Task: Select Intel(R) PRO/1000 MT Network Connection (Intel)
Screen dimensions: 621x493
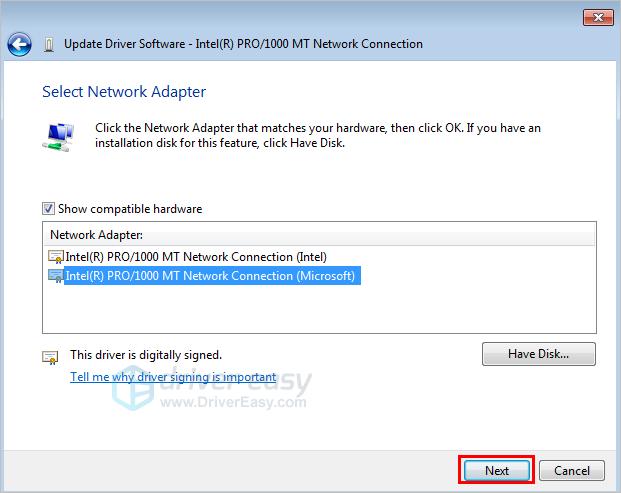Action: click(196, 257)
